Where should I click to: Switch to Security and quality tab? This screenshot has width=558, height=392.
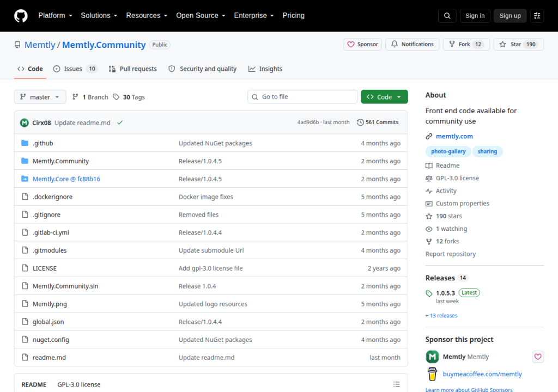pyautogui.click(x=203, y=69)
